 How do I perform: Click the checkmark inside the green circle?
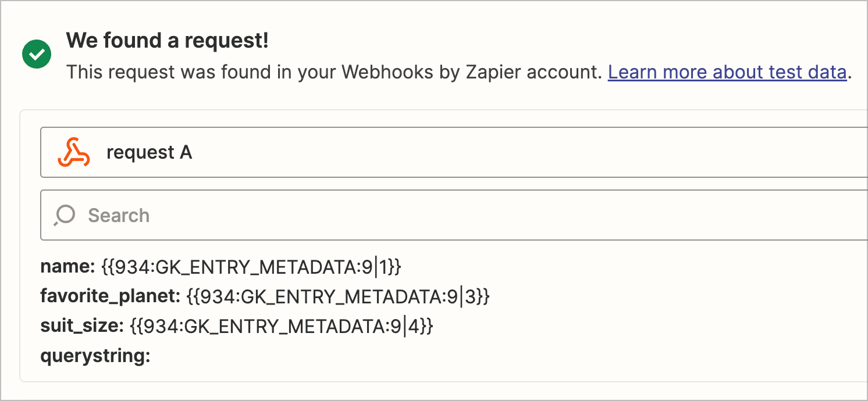[x=36, y=53]
